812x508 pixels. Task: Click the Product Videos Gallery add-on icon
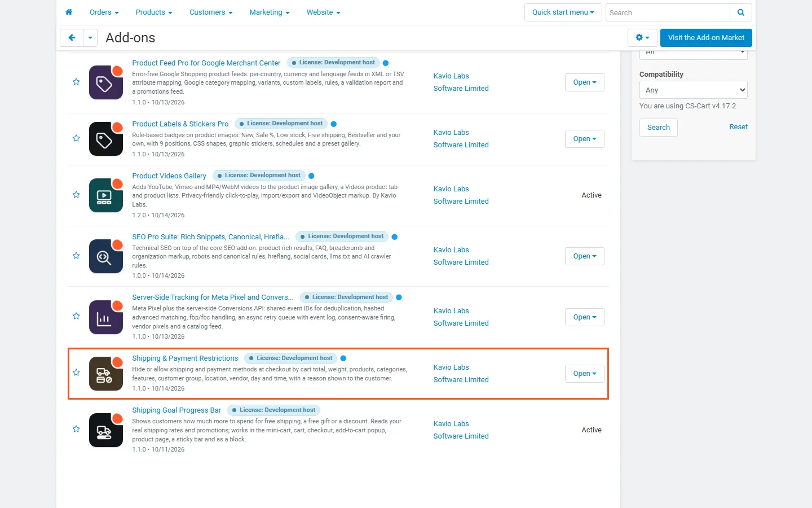[x=106, y=195]
